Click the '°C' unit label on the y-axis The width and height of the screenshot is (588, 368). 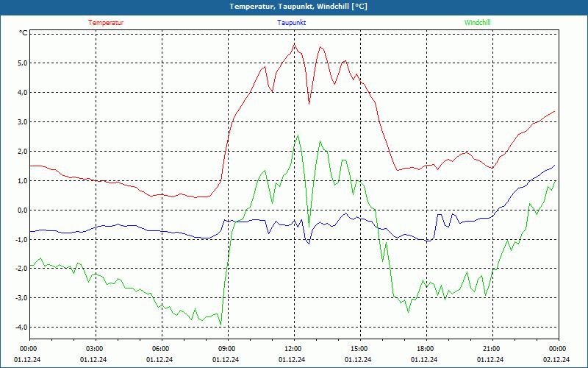(x=24, y=33)
